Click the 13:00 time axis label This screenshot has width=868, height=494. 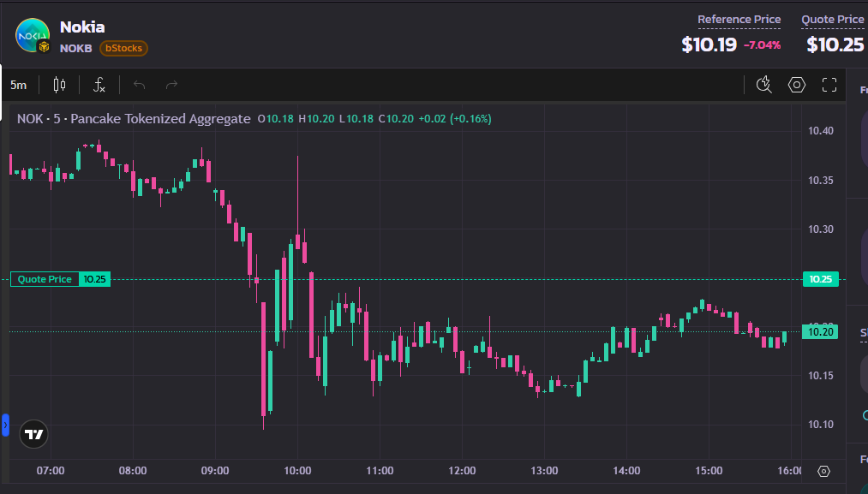pyautogui.click(x=544, y=471)
